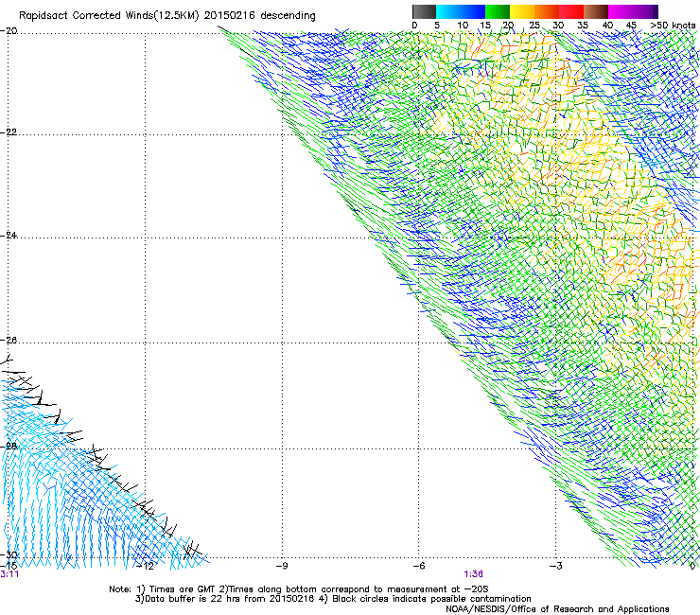Click the '25' legend scale label
The height and width of the screenshot is (615, 700).
point(534,26)
